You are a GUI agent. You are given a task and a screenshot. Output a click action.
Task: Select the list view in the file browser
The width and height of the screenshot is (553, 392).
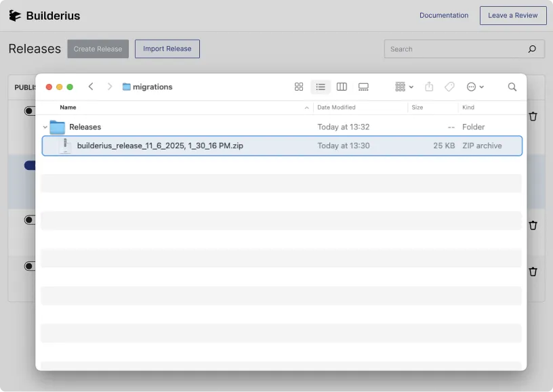pos(320,87)
